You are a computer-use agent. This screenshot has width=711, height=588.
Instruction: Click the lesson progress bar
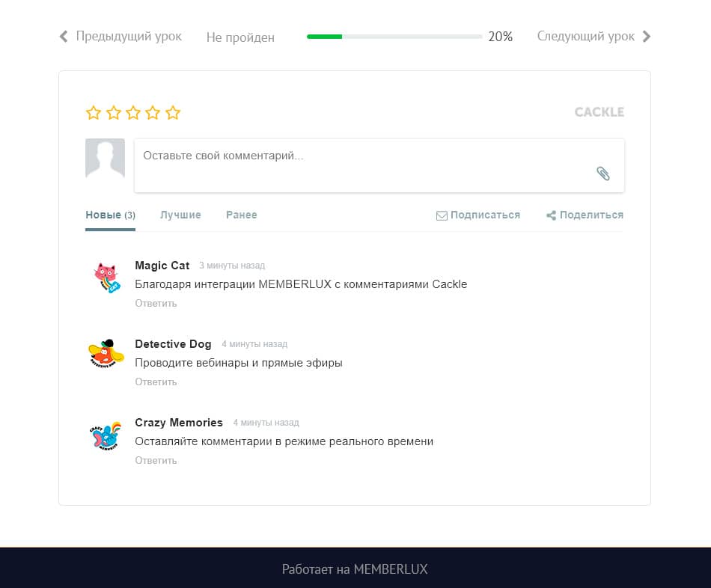point(394,37)
